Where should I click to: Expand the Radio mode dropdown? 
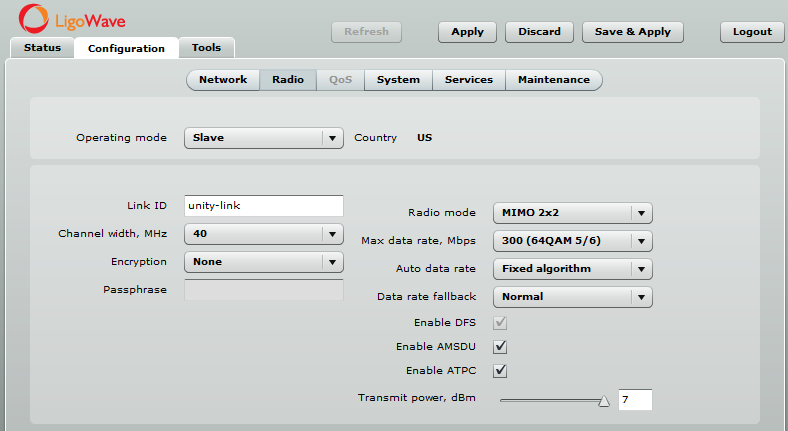pyautogui.click(x=572, y=213)
